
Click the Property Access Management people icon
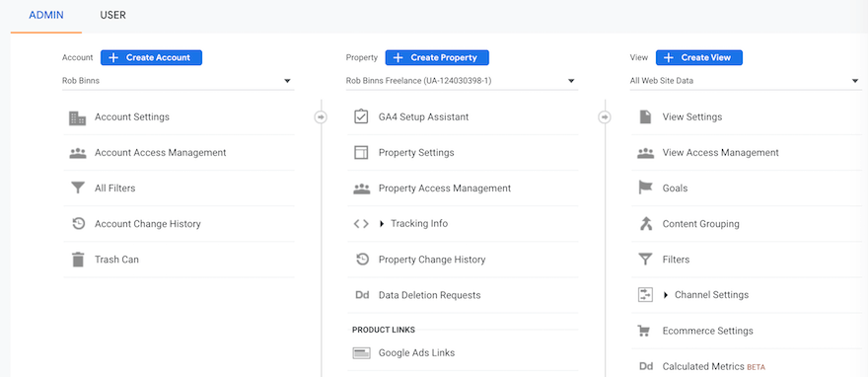click(361, 188)
